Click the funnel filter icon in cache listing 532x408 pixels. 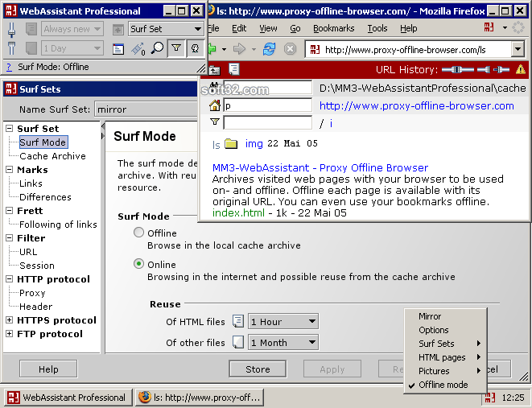pyautogui.click(x=214, y=122)
